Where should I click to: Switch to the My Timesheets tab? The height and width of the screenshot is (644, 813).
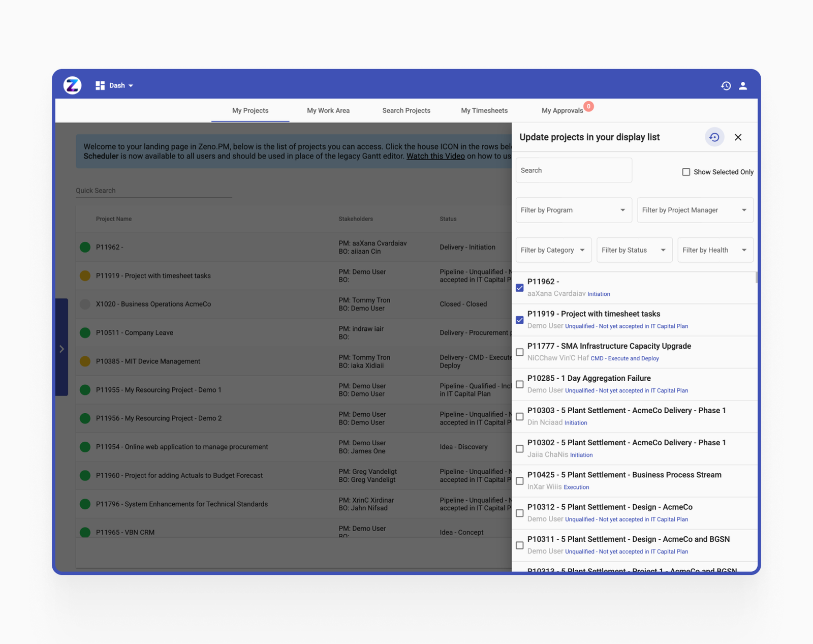pyautogui.click(x=484, y=110)
